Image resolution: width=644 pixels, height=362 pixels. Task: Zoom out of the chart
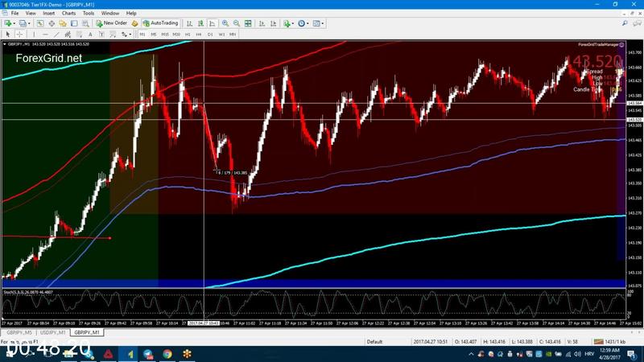(237, 23)
